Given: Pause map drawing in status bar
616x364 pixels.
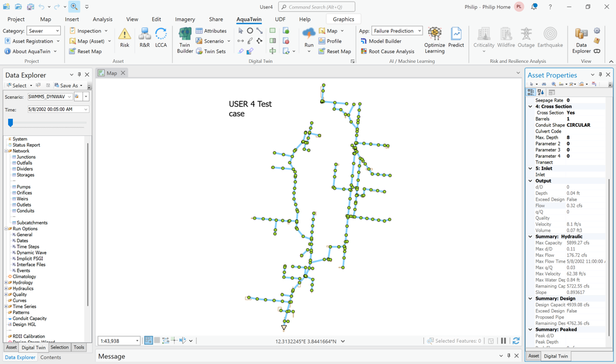Looking at the screenshot, I should tap(503, 341).
